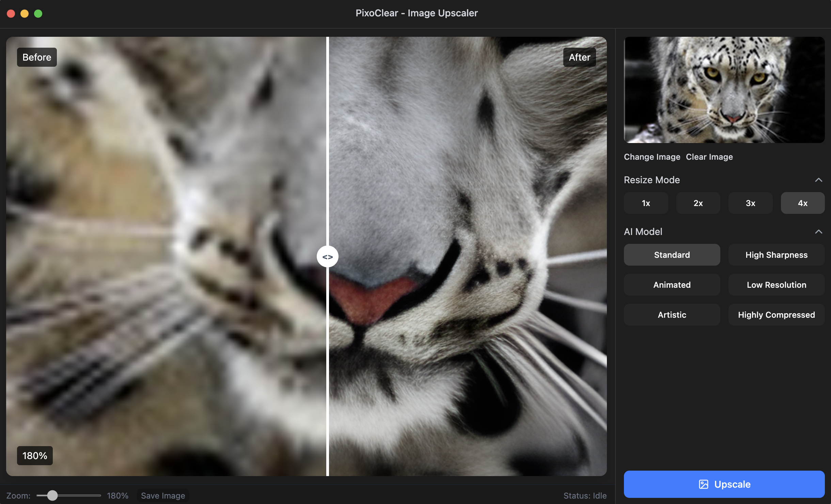Click the before/after comparison slider handle
Screen dimensions: 831x504
327,257
